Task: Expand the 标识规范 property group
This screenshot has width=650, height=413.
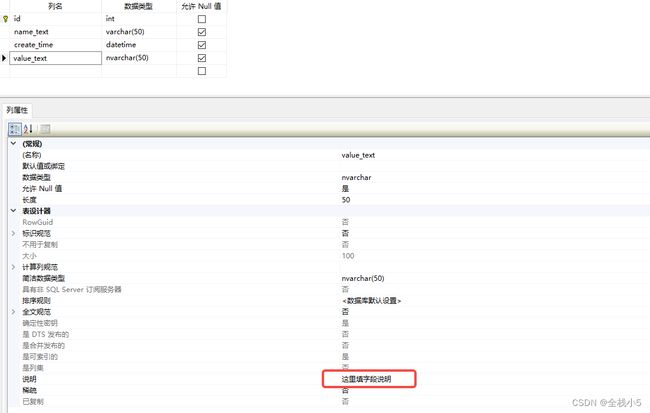Action: pos(13,233)
